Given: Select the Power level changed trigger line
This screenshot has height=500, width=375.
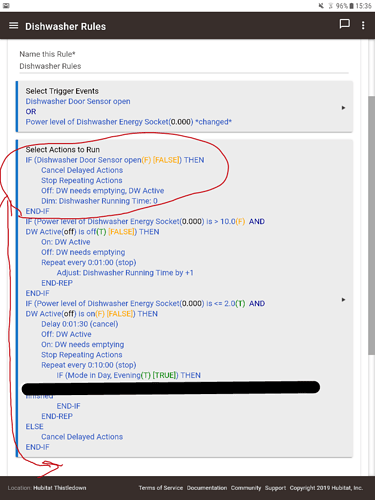Looking at the screenshot, I should click(129, 122).
